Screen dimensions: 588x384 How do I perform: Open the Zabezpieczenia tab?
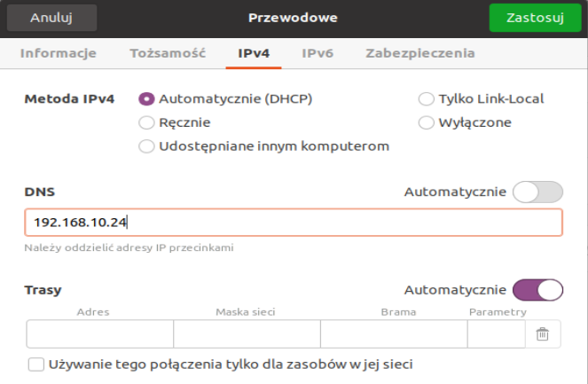[419, 53]
